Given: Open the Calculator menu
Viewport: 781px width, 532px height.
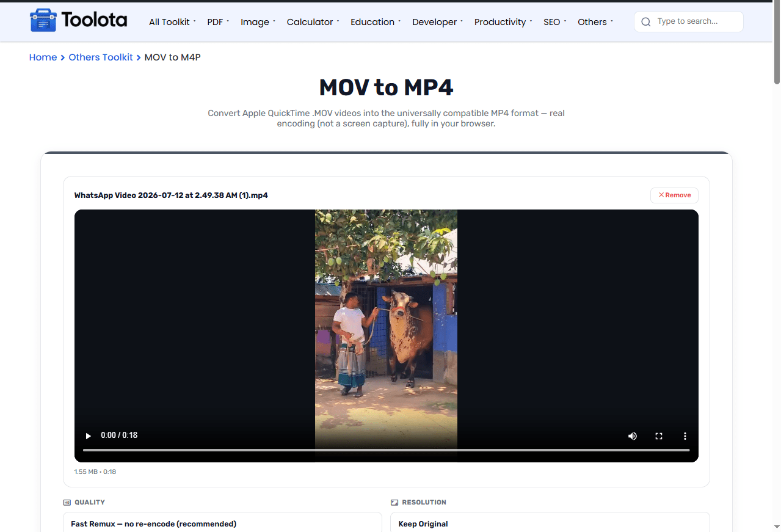Looking at the screenshot, I should tap(313, 22).
